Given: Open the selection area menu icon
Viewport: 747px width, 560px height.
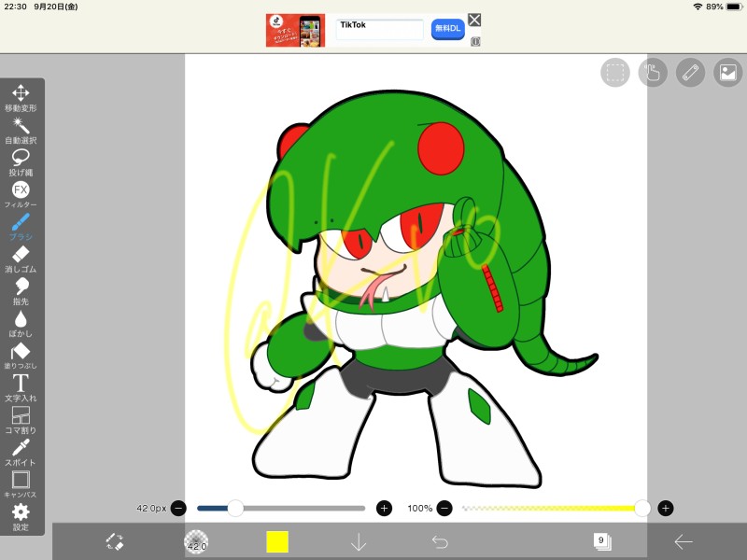Looking at the screenshot, I should [x=615, y=73].
